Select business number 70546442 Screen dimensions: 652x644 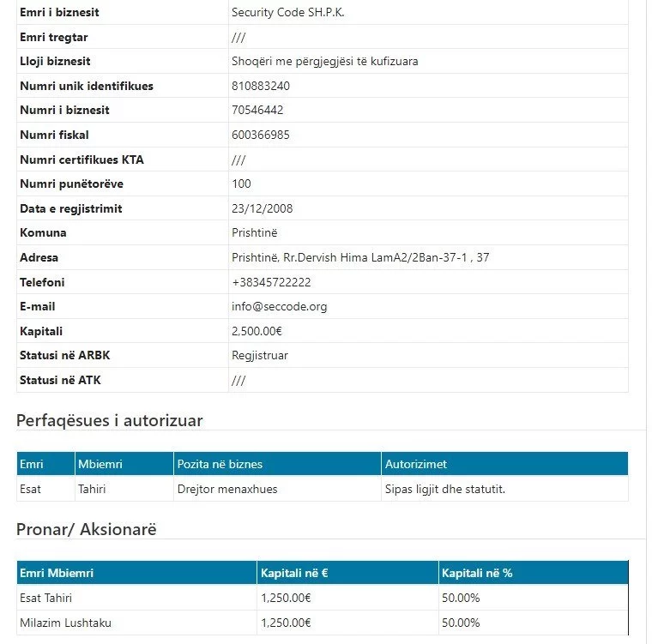point(257,110)
